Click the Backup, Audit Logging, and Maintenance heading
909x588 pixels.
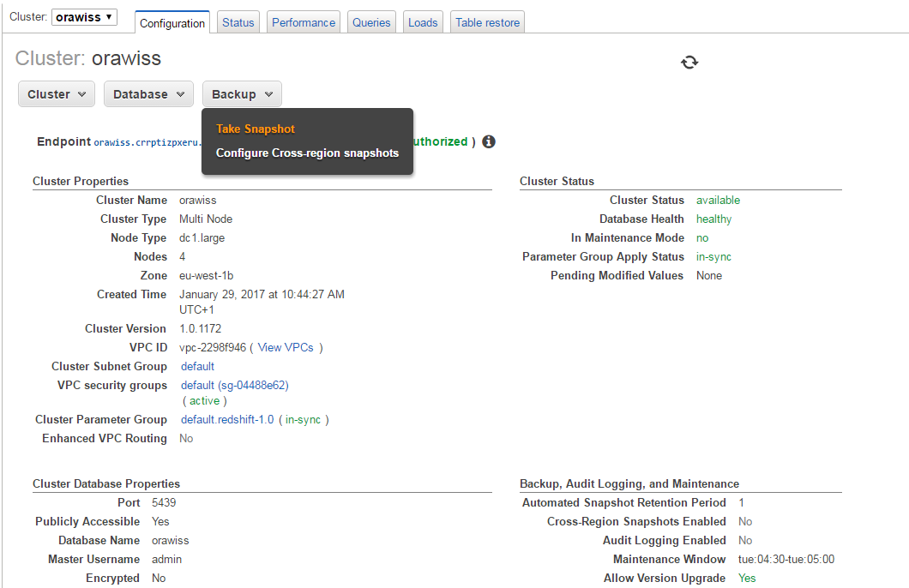(629, 483)
